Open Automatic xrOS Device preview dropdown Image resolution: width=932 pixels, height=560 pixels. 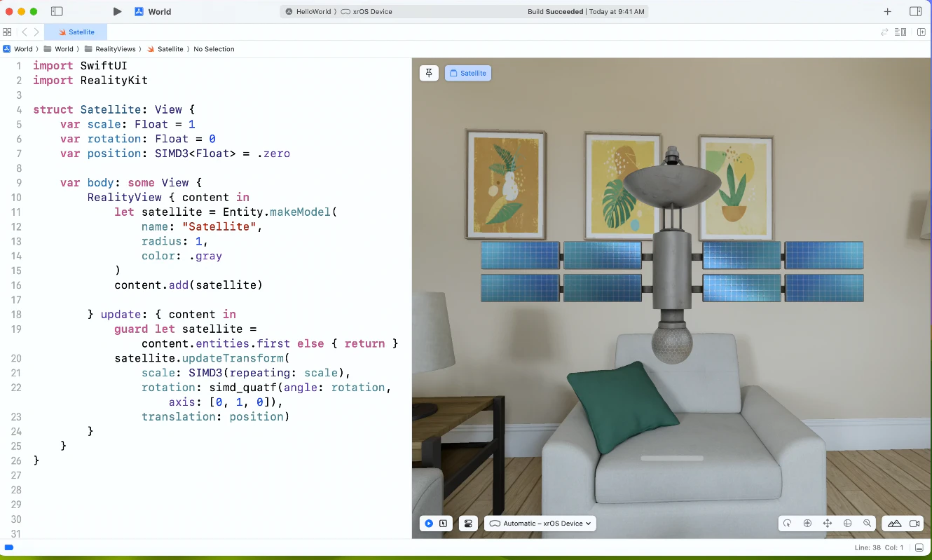[x=540, y=524]
